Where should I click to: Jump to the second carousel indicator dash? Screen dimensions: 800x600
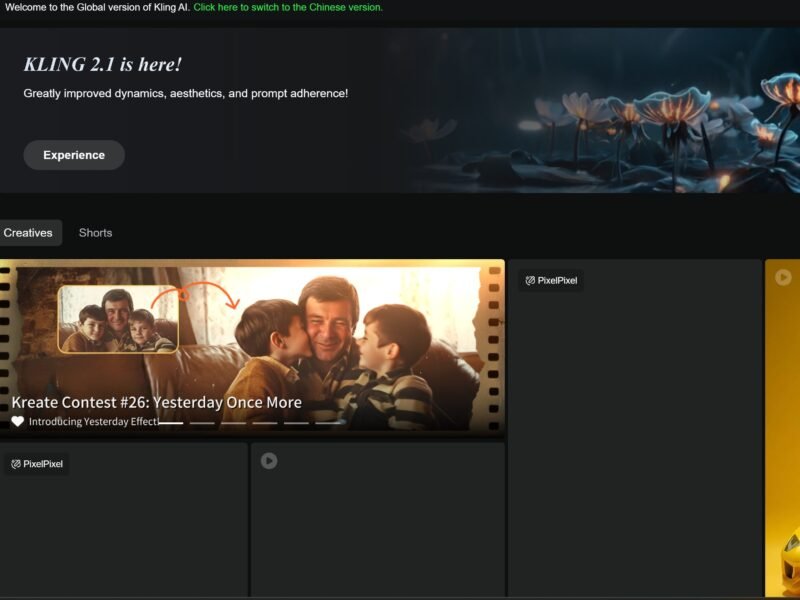click(x=202, y=423)
